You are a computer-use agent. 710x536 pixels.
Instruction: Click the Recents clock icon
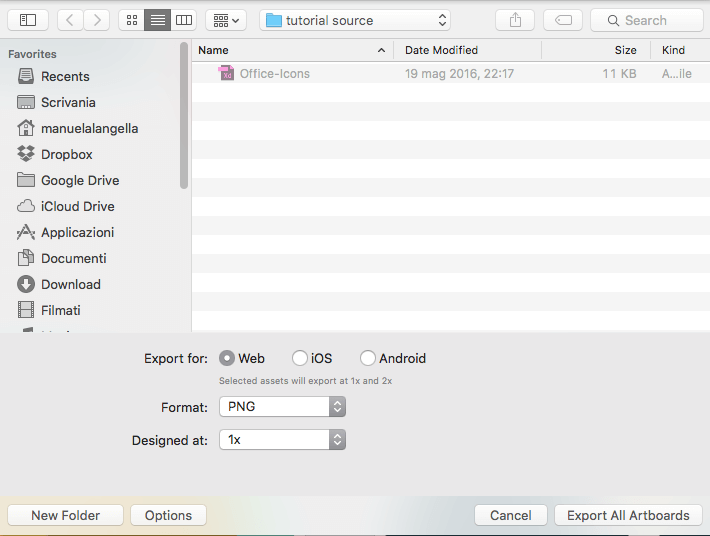(x=26, y=76)
